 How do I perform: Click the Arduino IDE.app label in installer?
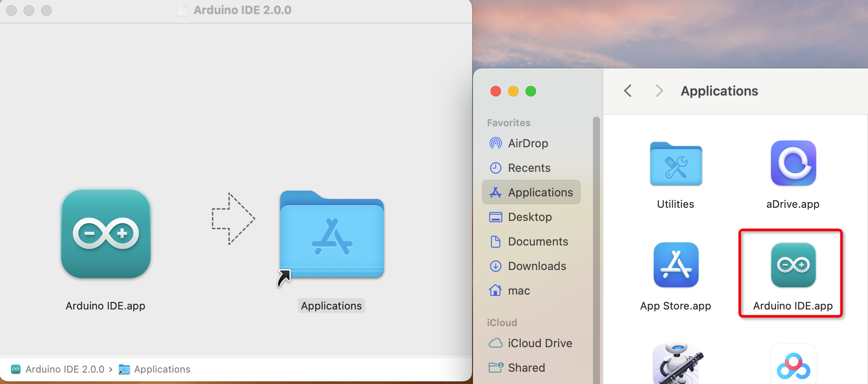pos(106,306)
